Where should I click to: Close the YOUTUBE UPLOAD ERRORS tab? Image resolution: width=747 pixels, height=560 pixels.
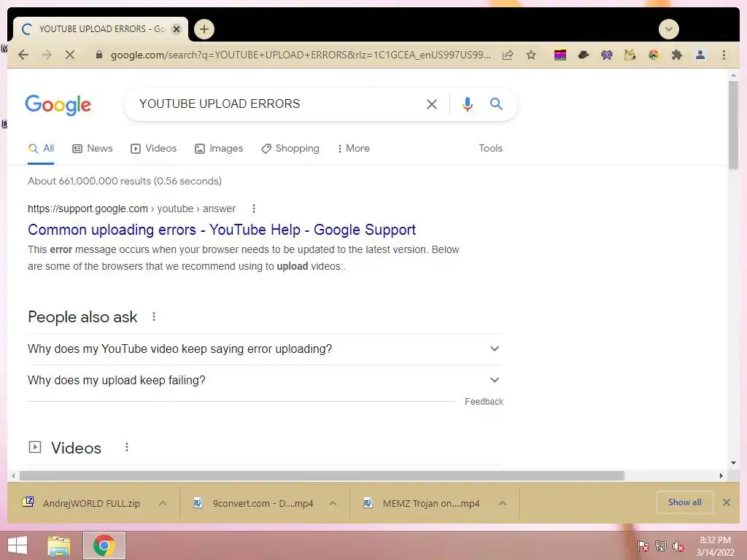coord(177,29)
